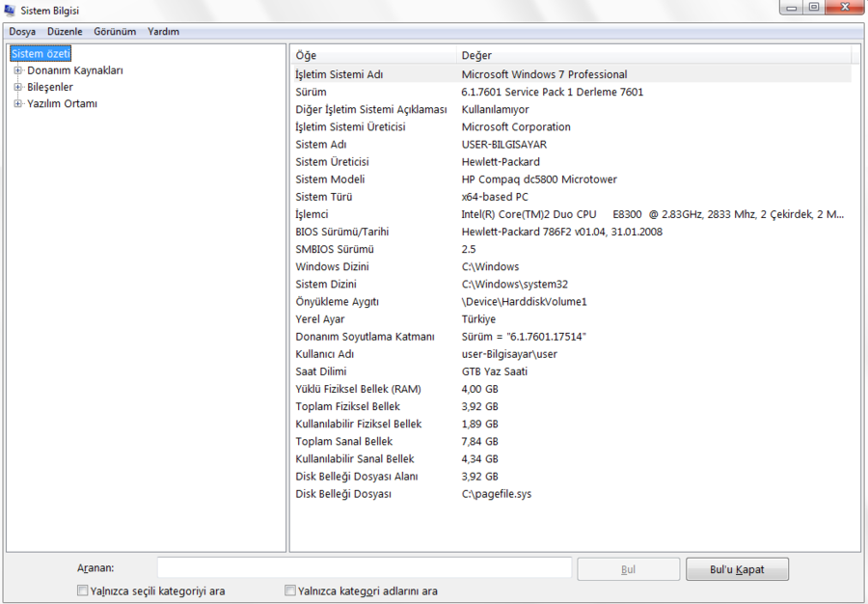Select the Önyükleme Aygıtı row label

(337, 302)
